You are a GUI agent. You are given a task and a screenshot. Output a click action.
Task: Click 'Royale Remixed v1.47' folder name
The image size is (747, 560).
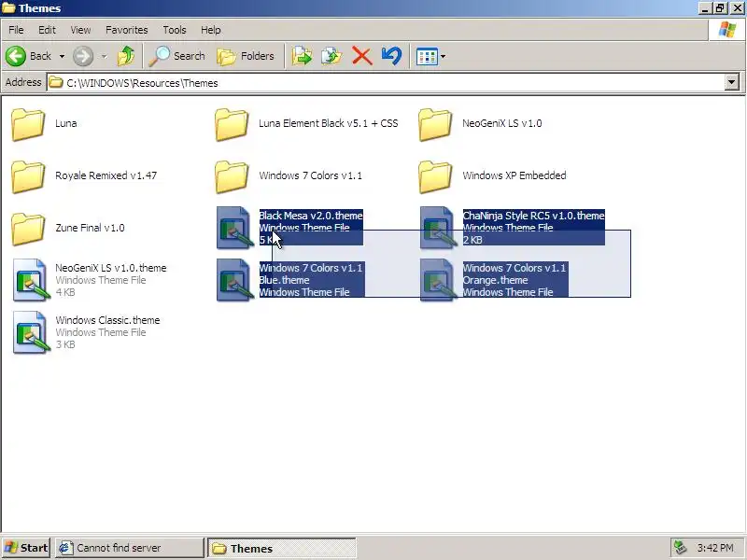(106, 175)
